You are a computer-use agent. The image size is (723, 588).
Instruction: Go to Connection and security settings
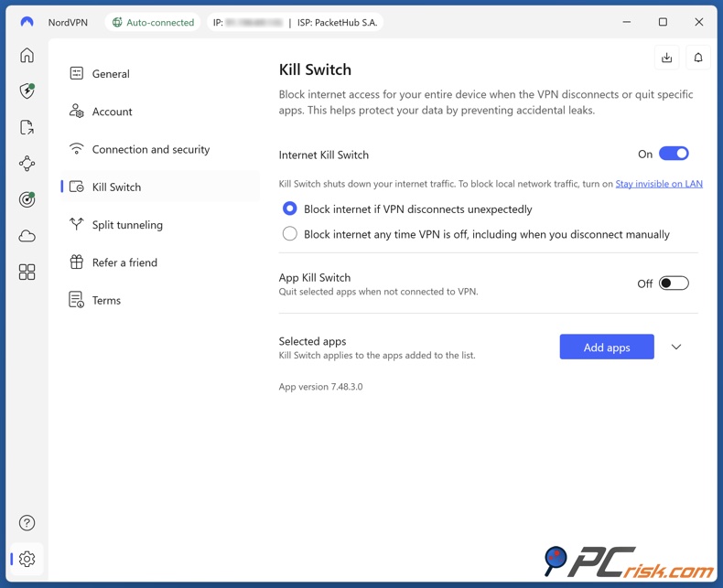150,149
